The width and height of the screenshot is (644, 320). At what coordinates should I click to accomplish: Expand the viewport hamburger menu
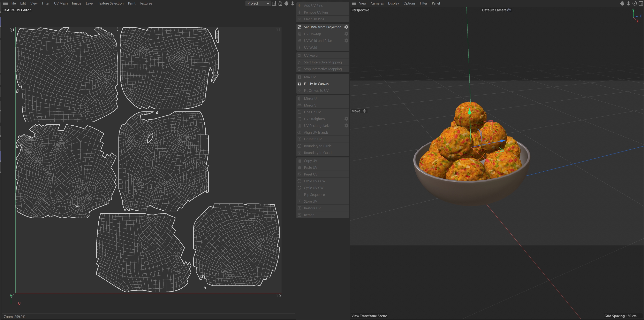[354, 3]
